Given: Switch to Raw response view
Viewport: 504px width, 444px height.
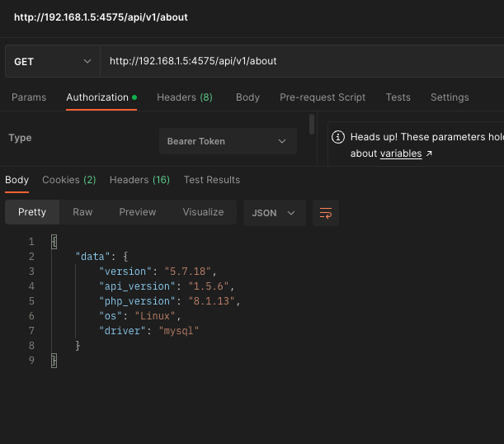Looking at the screenshot, I should tap(82, 212).
